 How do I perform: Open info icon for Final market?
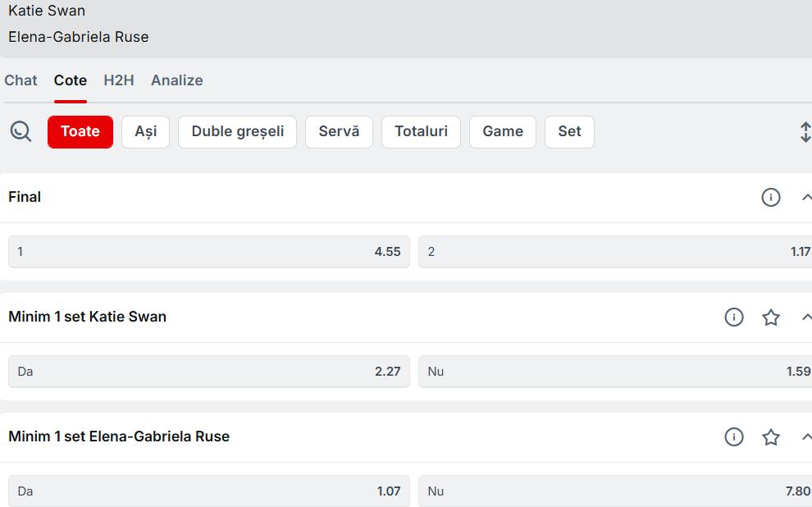coord(770,198)
